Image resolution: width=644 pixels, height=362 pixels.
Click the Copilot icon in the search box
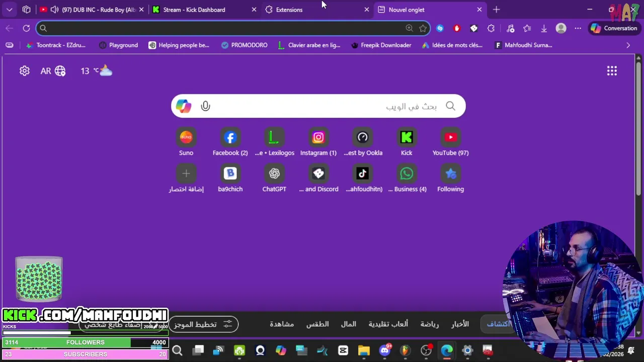[x=184, y=106]
